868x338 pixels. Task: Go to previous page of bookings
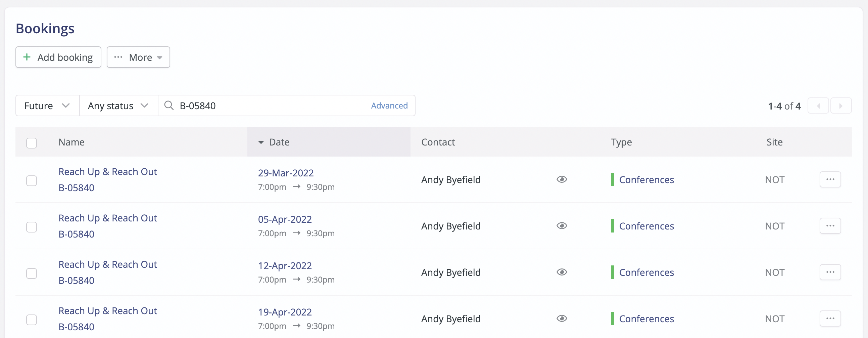(818, 105)
